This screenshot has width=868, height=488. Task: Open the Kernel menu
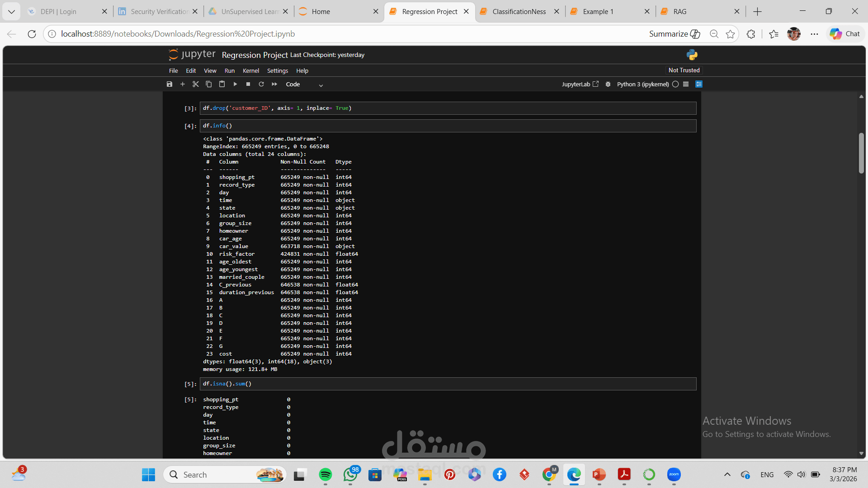(250, 70)
